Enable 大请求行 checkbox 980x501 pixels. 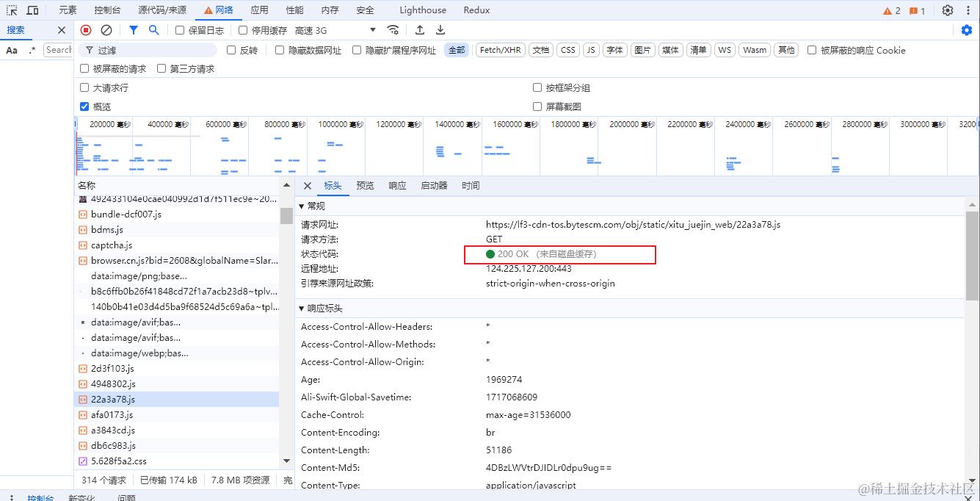point(84,87)
